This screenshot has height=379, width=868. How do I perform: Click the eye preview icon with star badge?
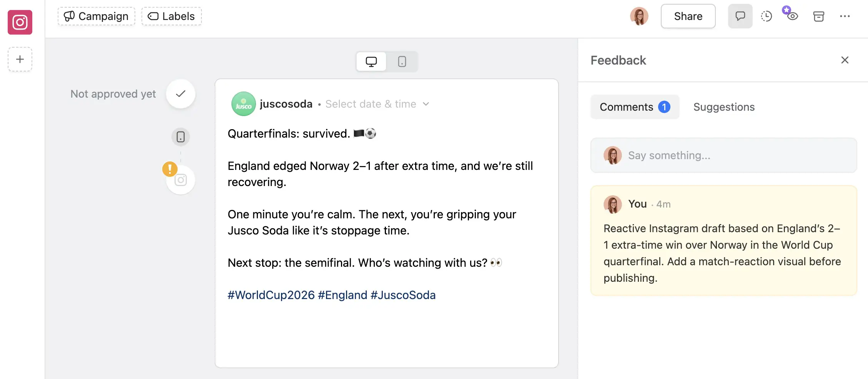click(x=792, y=16)
